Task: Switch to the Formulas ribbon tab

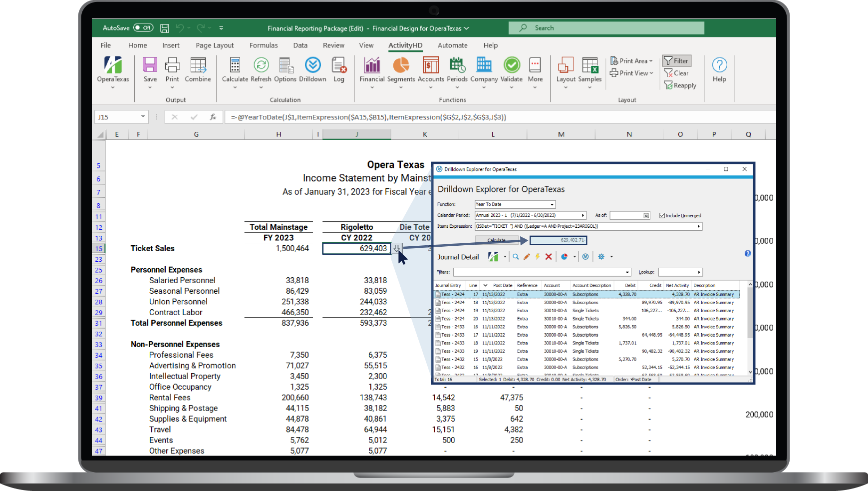Action: [264, 45]
